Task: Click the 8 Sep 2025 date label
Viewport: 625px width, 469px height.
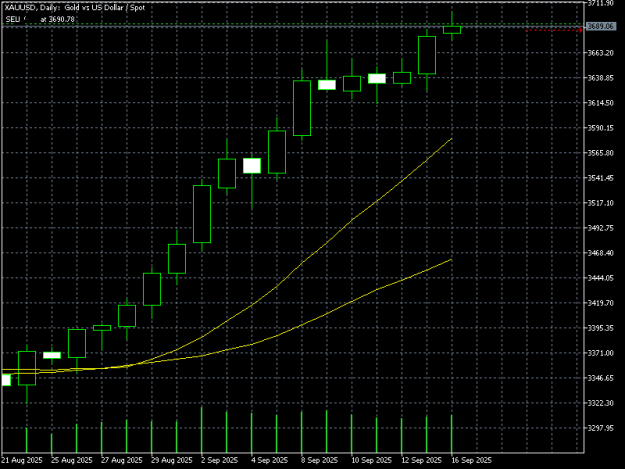Action: [x=319, y=460]
